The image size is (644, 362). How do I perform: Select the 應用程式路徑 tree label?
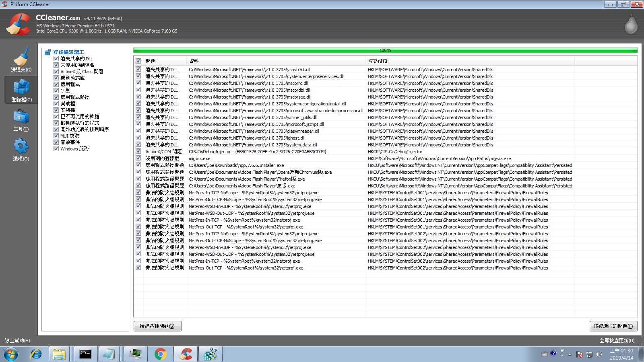[x=75, y=97]
